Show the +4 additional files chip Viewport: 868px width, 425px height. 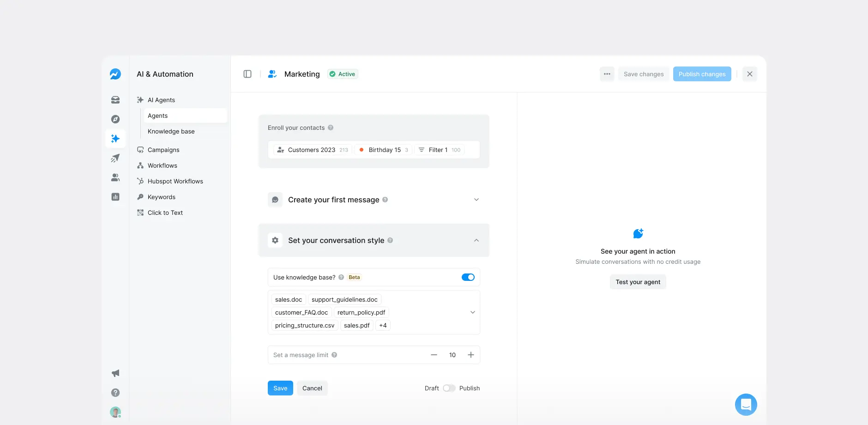pyautogui.click(x=383, y=325)
